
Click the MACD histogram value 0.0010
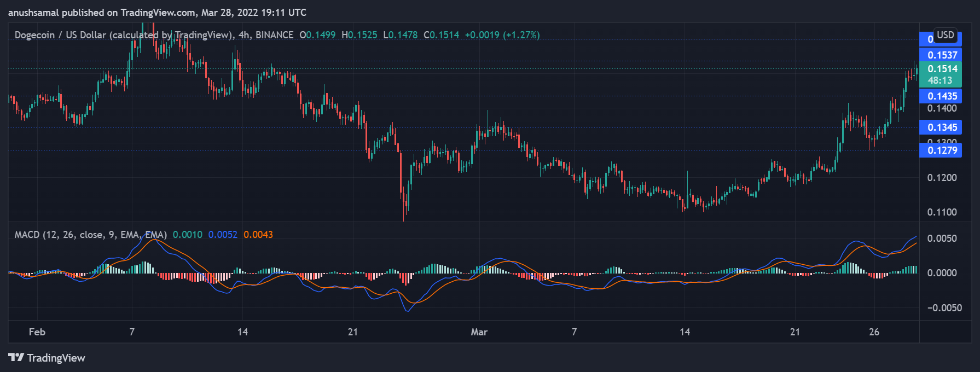pyautogui.click(x=187, y=235)
